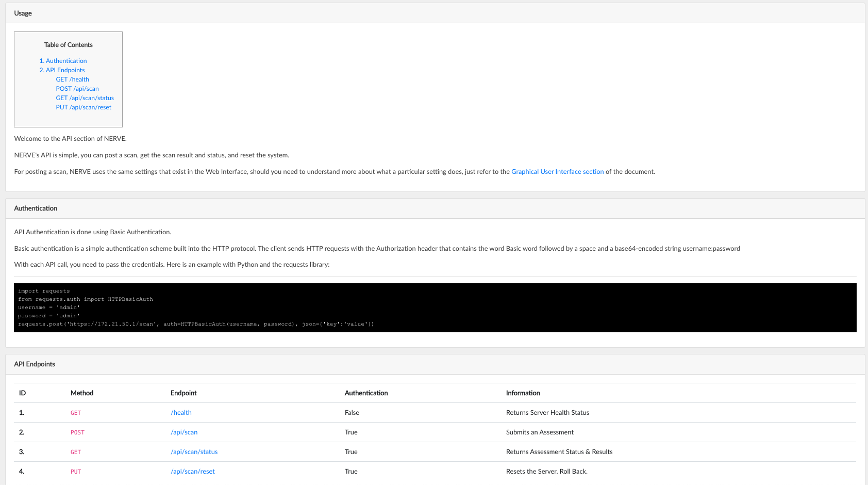Click the API Endpoints panel heading
This screenshot has height=485, width=868.
pyautogui.click(x=35, y=364)
